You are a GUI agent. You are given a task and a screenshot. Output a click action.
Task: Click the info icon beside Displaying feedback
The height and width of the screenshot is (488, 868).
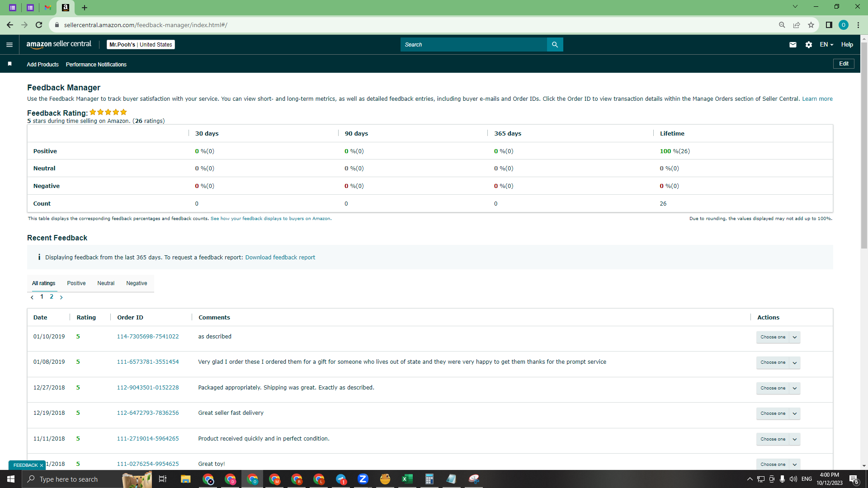[x=39, y=257]
